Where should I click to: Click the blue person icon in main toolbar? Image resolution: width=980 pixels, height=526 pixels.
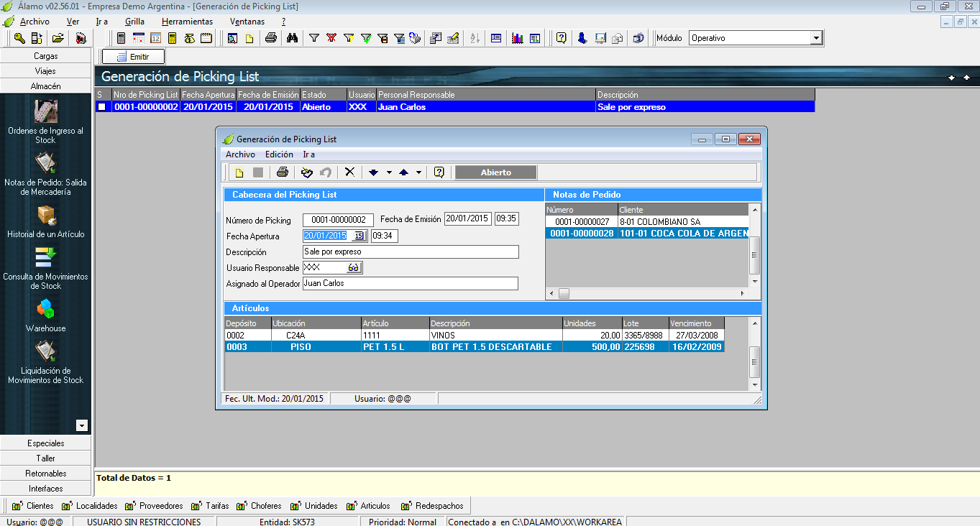[582, 38]
